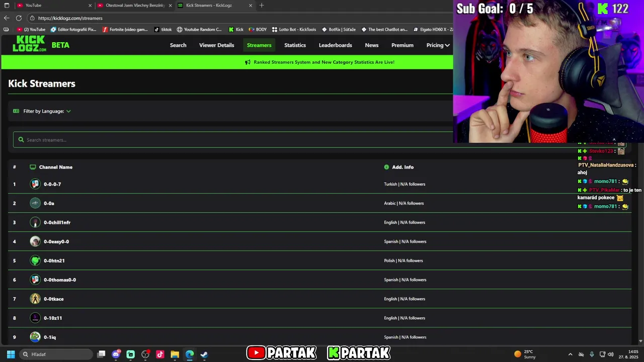Click frog avatar of 0-1iq
This screenshot has height=362, width=644.
tap(35, 337)
